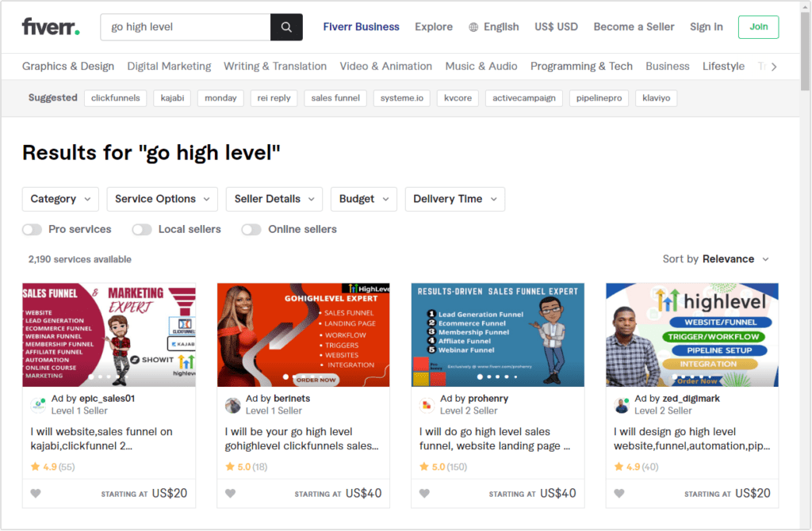The image size is (812, 531).
Task: Open Business category menu
Action: pyautogui.click(x=668, y=67)
